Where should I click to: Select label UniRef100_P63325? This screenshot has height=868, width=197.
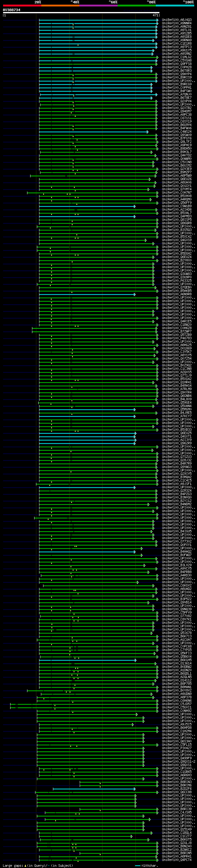point(177,281)
